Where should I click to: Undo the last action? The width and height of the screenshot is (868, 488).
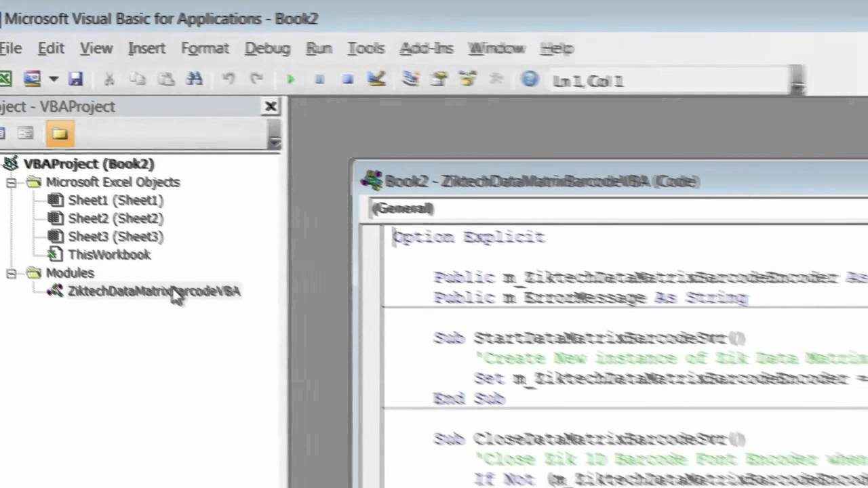coord(229,79)
